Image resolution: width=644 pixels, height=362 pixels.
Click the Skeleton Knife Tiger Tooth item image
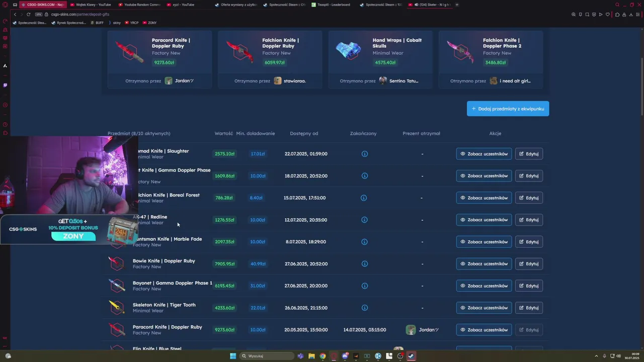tap(117, 307)
